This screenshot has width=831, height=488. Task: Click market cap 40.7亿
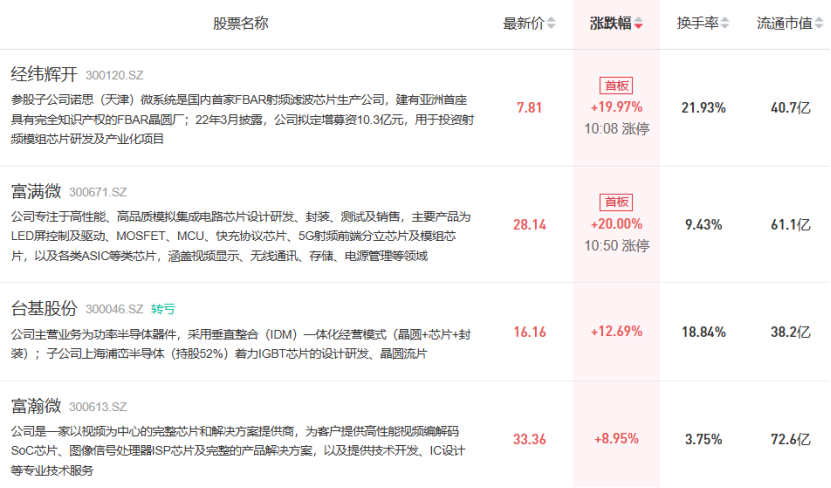click(x=790, y=108)
